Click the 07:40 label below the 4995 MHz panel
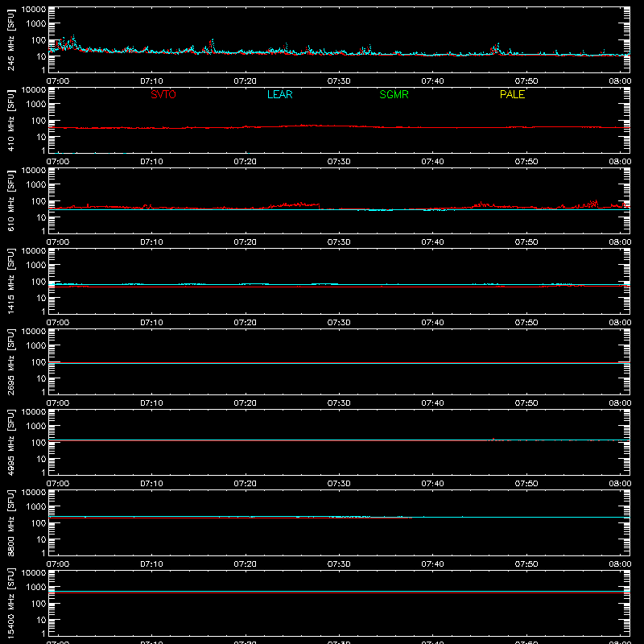This screenshot has width=644, height=644. click(x=432, y=484)
